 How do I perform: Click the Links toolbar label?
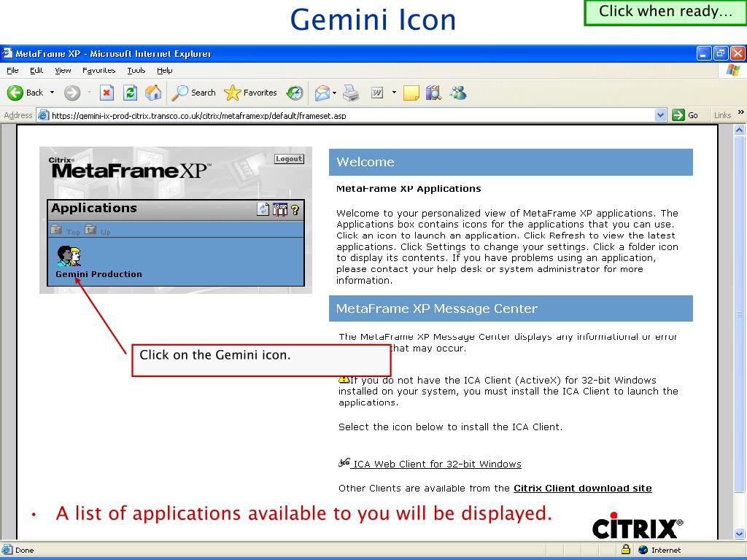pyautogui.click(x=722, y=114)
